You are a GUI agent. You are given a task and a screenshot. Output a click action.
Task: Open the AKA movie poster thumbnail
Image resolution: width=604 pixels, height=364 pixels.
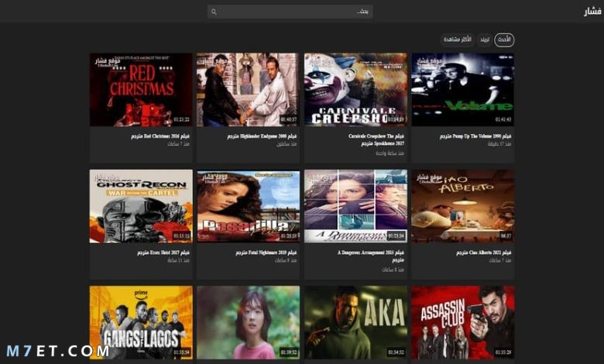click(x=355, y=323)
